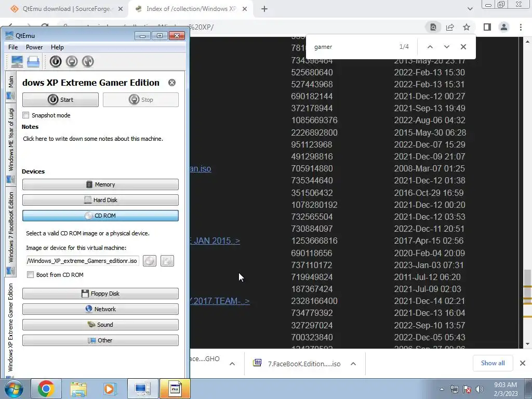The image size is (532, 399).
Task: Open Windows Explorer from taskbar
Action: (78, 389)
